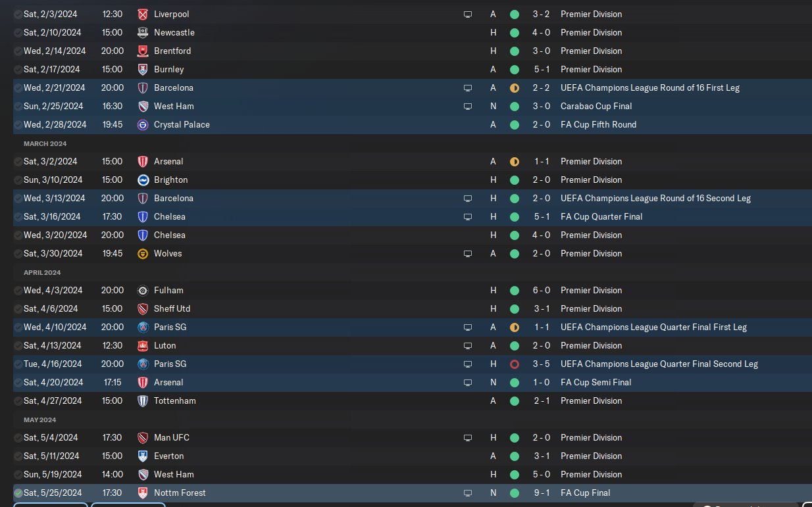
Task: Toggle the selection circle beside Sat, 2/3/2024
Action: pyautogui.click(x=18, y=14)
